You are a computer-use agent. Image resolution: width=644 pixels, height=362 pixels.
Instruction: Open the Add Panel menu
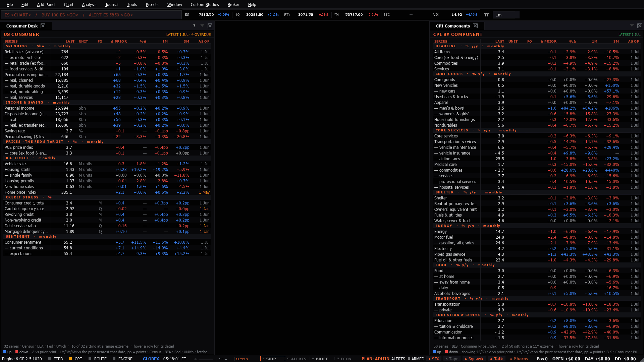click(46, 4)
